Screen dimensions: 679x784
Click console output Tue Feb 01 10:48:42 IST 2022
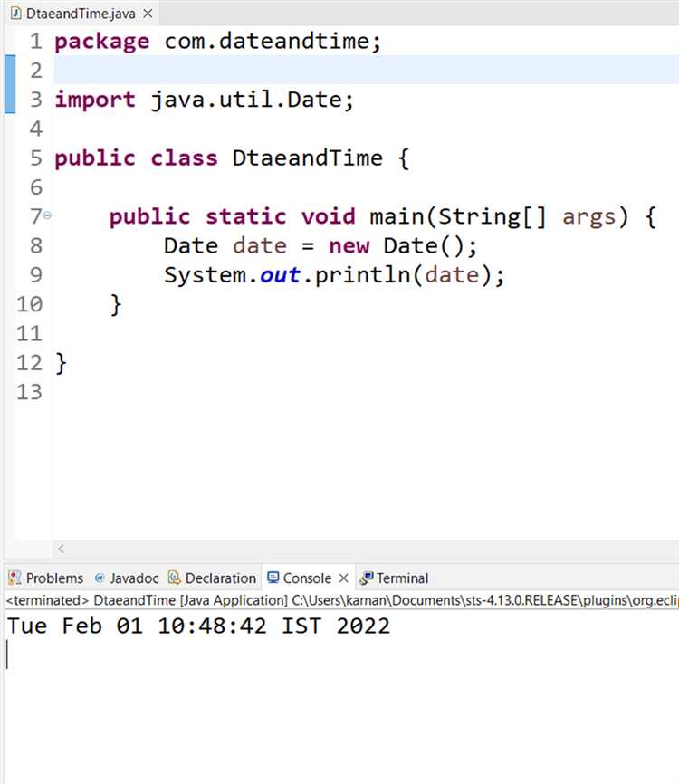click(x=198, y=626)
